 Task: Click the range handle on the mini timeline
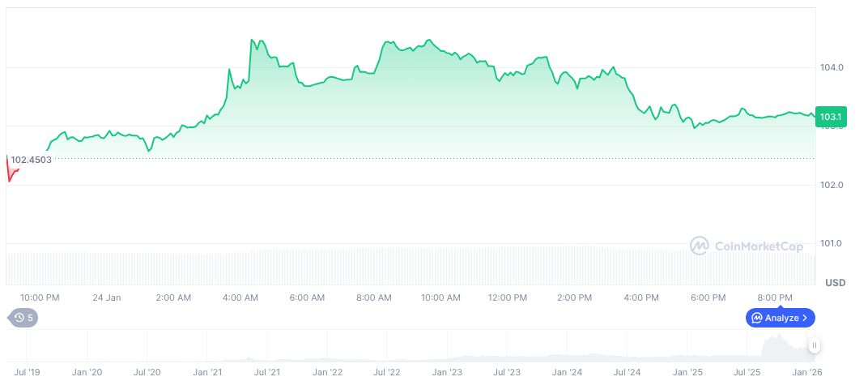pyautogui.click(x=815, y=345)
